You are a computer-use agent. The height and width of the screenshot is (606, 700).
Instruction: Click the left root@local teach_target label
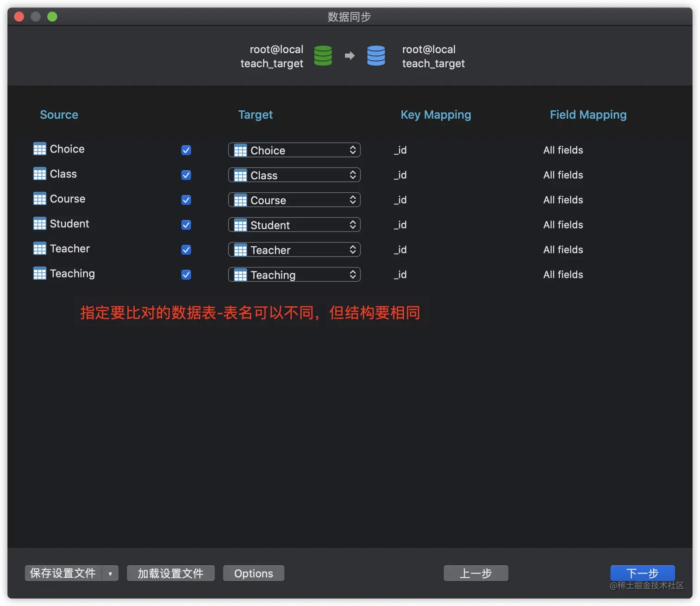[x=272, y=56]
